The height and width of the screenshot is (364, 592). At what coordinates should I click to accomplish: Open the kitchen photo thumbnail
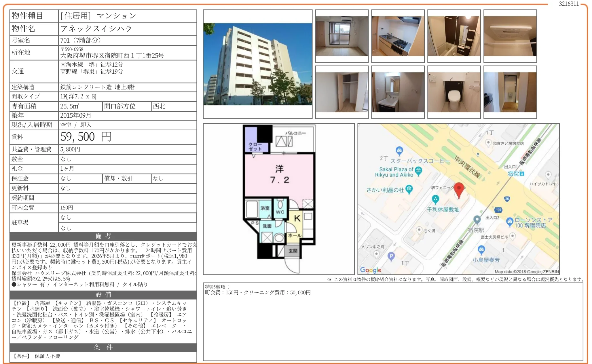[398, 36]
